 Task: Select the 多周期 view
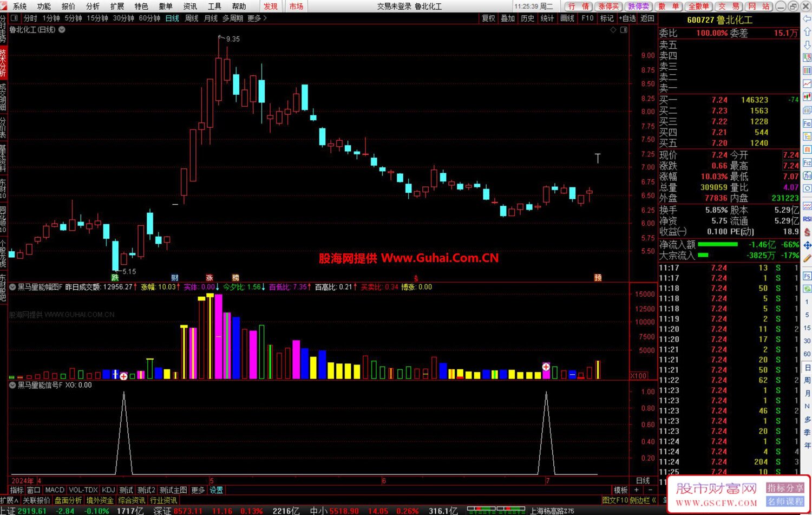233,18
